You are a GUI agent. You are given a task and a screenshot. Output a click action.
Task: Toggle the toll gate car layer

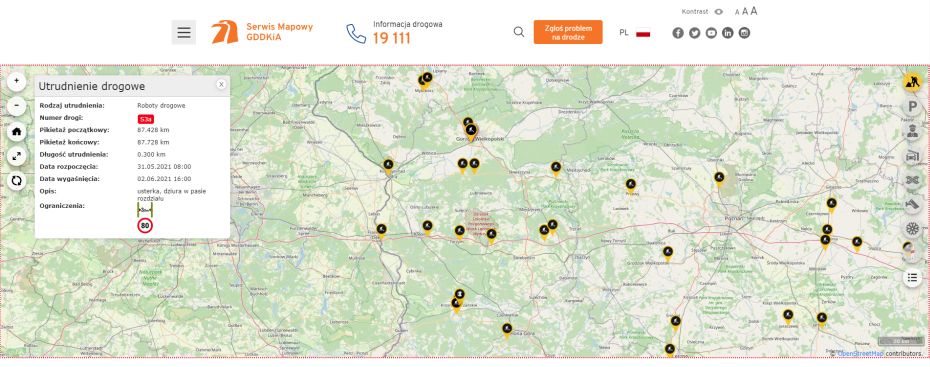point(912,156)
